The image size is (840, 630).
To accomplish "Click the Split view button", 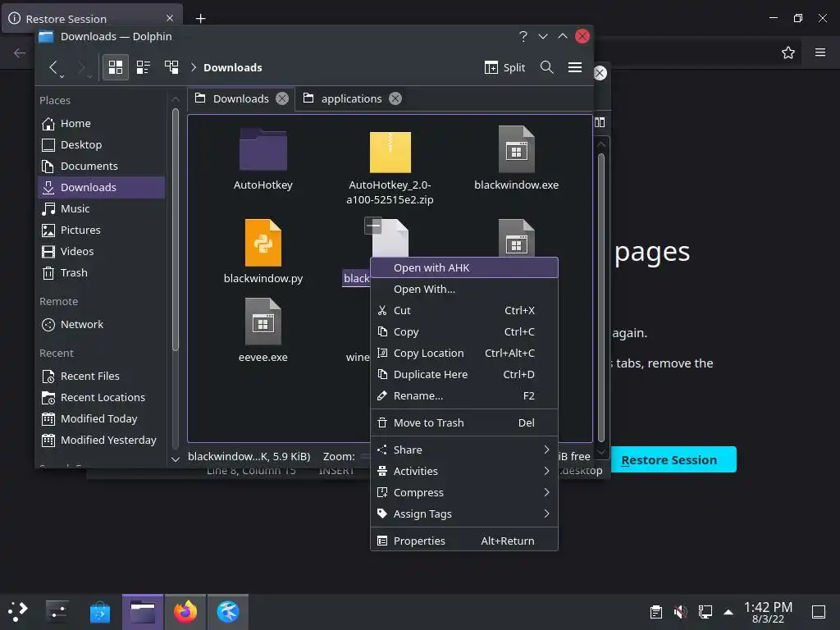I will [x=504, y=67].
